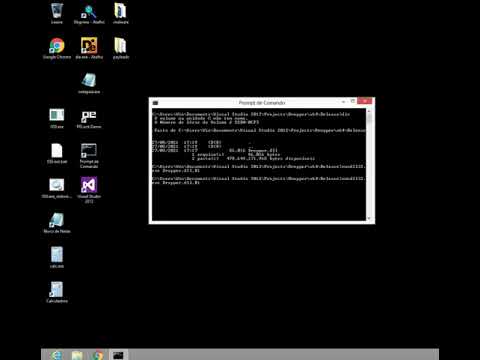The image size is (480, 360).
Task: Open the command prompt window system-menu icon
Action: [156, 103]
